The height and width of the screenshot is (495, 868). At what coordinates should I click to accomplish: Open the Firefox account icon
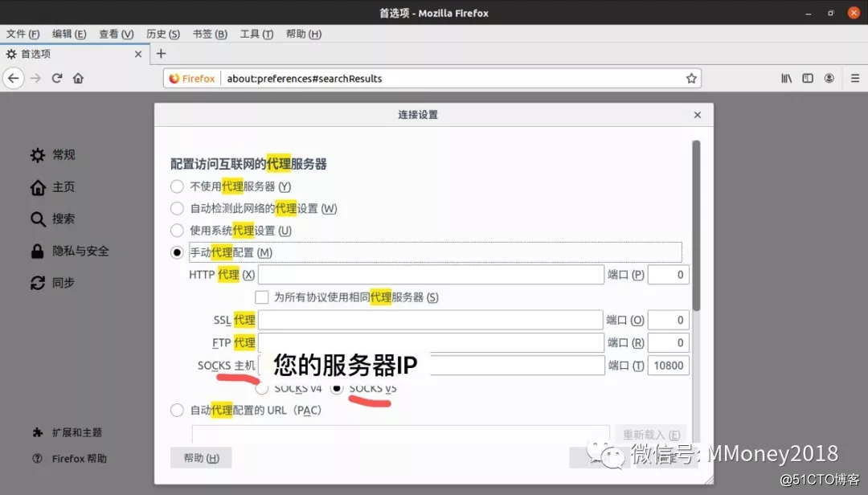click(x=829, y=78)
